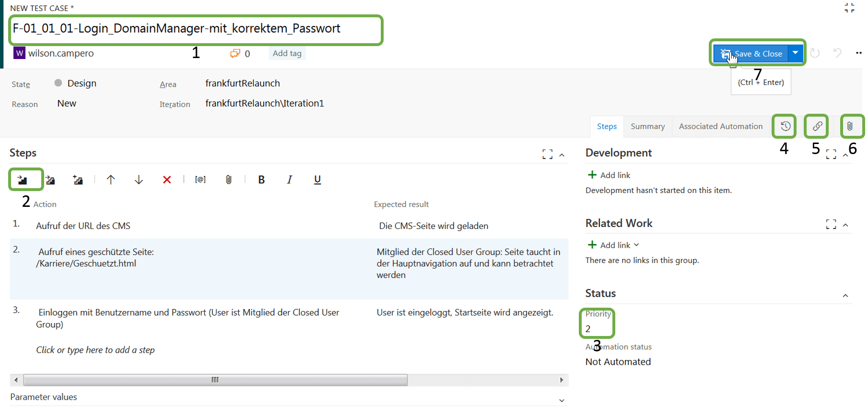868x408 pixels.
Task: Click 'Click or type here to add a step'
Action: tap(95, 350)
